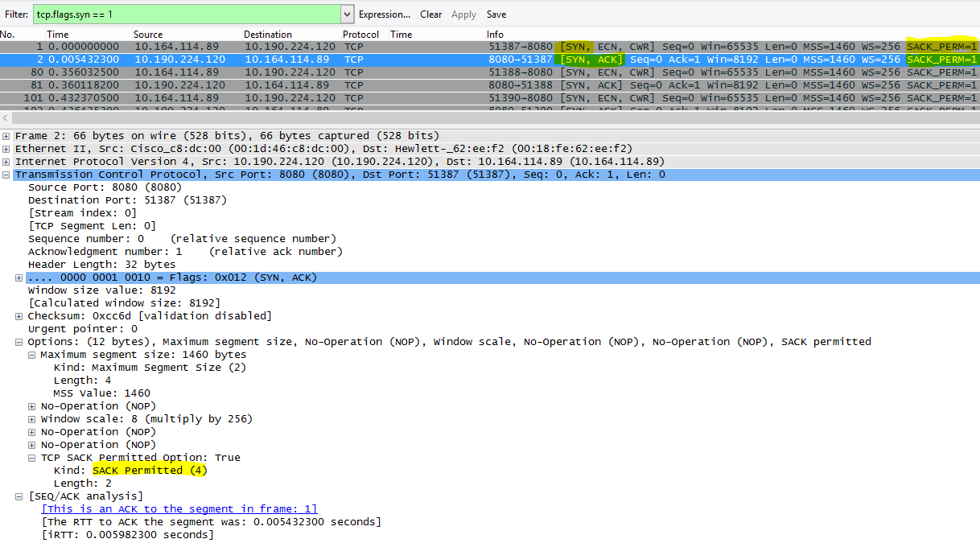The image size is (980, 543).
Task: Open the Expression builder dialog
Action: tap(385, 14)
